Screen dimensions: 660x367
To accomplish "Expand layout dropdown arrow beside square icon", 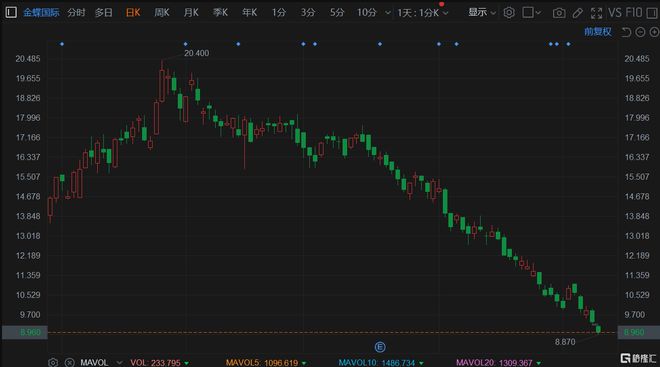I will coord(538,13).
